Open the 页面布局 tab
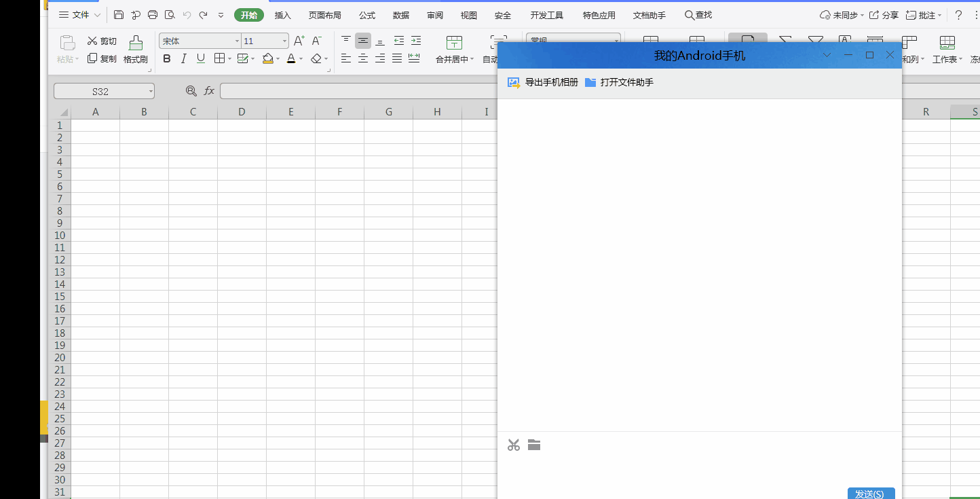Image resolution: width=980 pixels, height=499 pixels. click(x=325, y=15)
